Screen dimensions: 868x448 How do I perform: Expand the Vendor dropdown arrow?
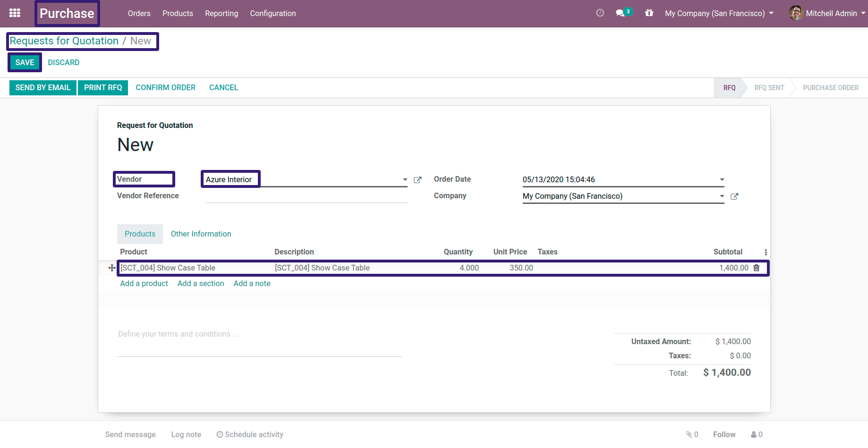405,180
